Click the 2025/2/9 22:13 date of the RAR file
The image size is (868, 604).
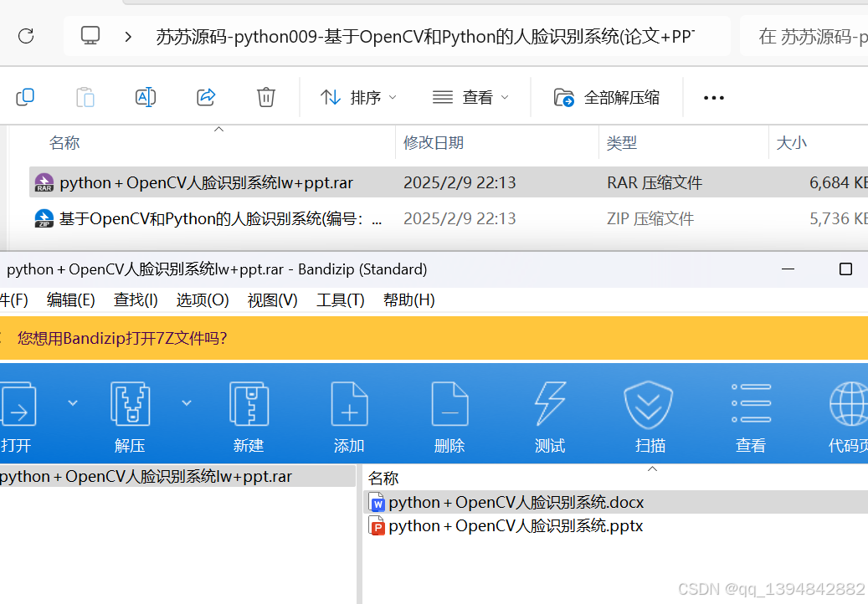click(460, 182)
